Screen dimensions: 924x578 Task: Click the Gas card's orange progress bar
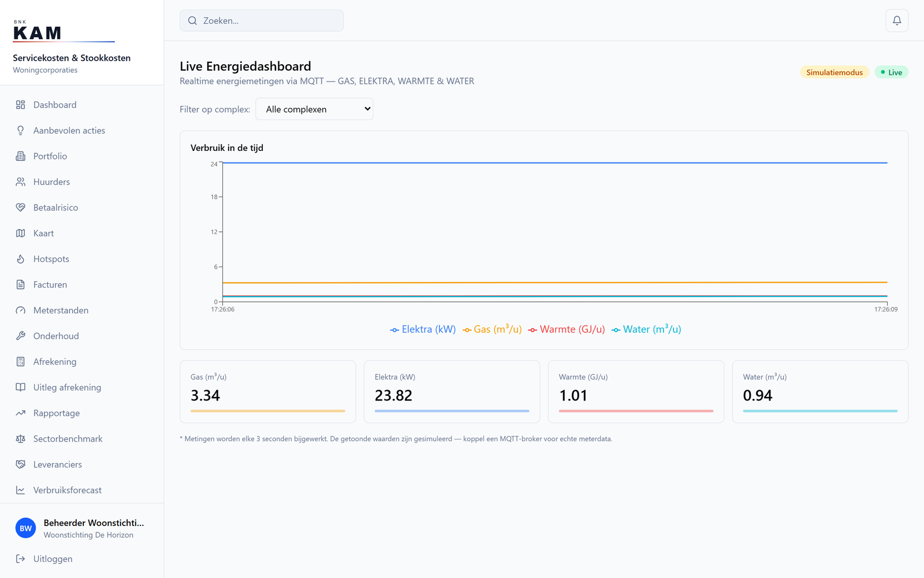(268, 411)
